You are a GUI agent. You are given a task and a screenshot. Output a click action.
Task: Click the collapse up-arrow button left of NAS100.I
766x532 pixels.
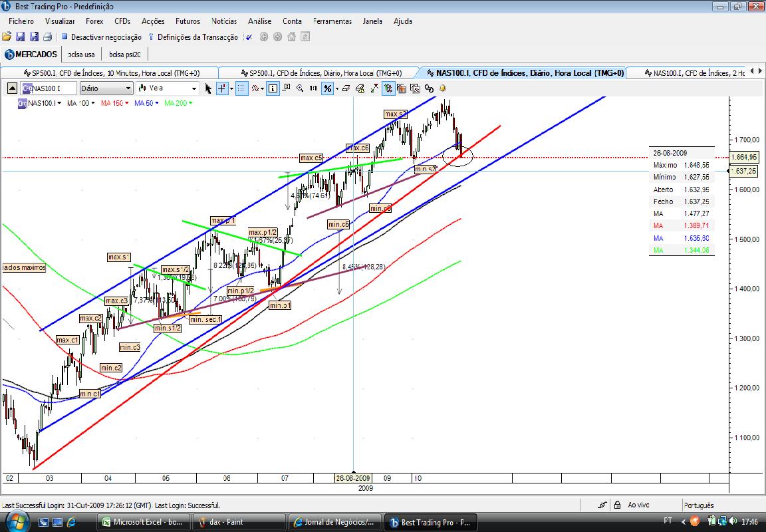(x=12, y=88)
